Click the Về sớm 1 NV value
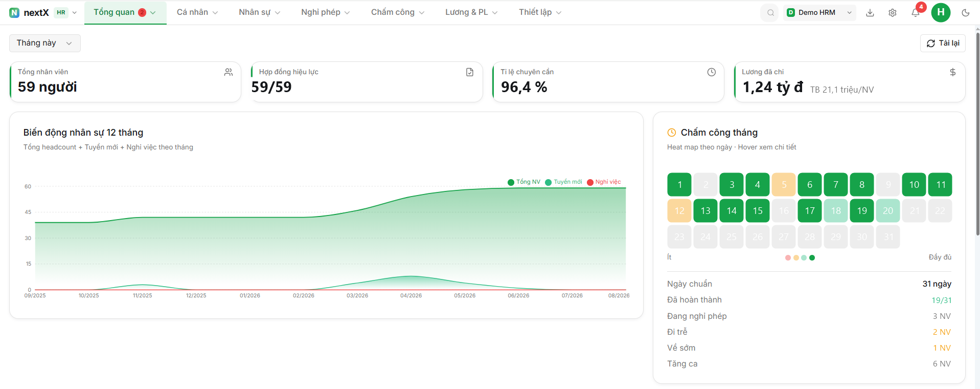This screenshot has height=389, width=980. click(942, 348)
